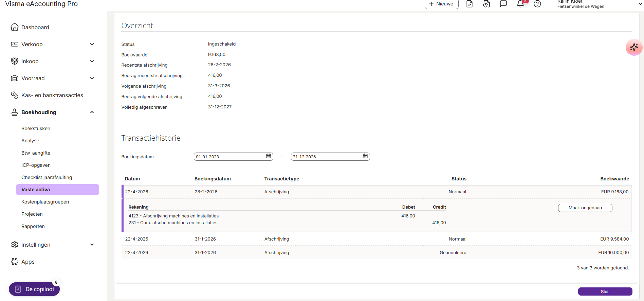Open the AI sparkle assistant button
Viewport: 644px width, 301px height.
point(634,47)
